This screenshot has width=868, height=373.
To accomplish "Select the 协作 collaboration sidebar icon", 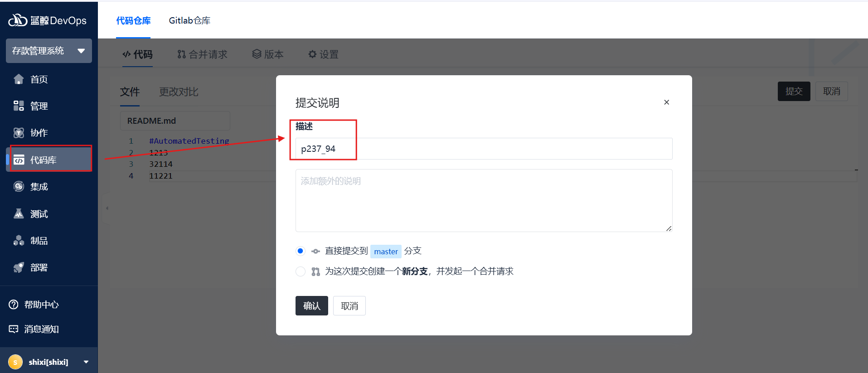I will (19, 133).
